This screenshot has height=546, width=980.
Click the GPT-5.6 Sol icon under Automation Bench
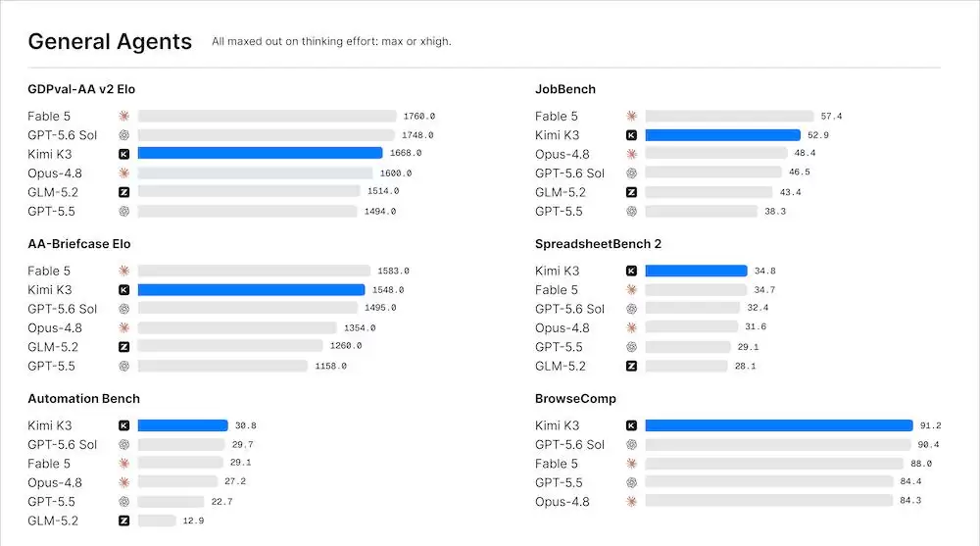pyautogui.click(x=123, y=445)
